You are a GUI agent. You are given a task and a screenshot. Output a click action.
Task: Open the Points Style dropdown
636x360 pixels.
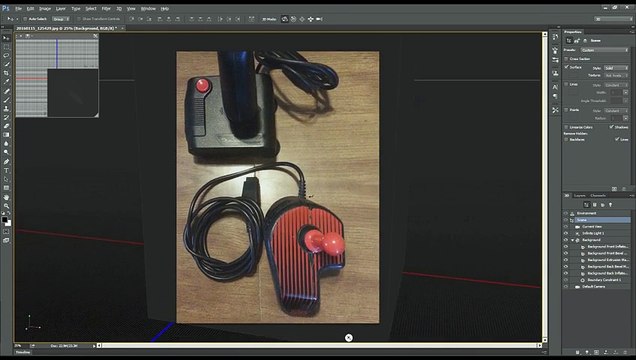[616, 111]
